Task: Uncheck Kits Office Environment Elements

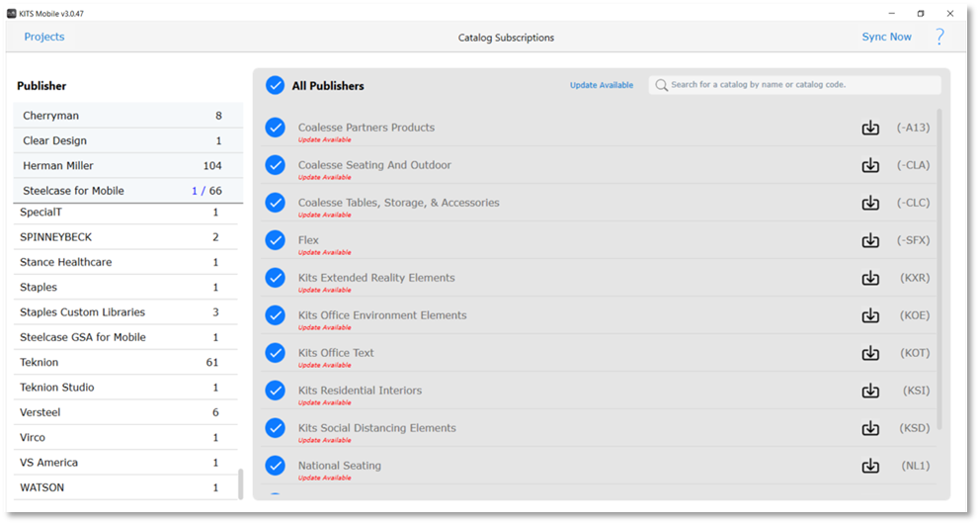Action: pos(275,315)
